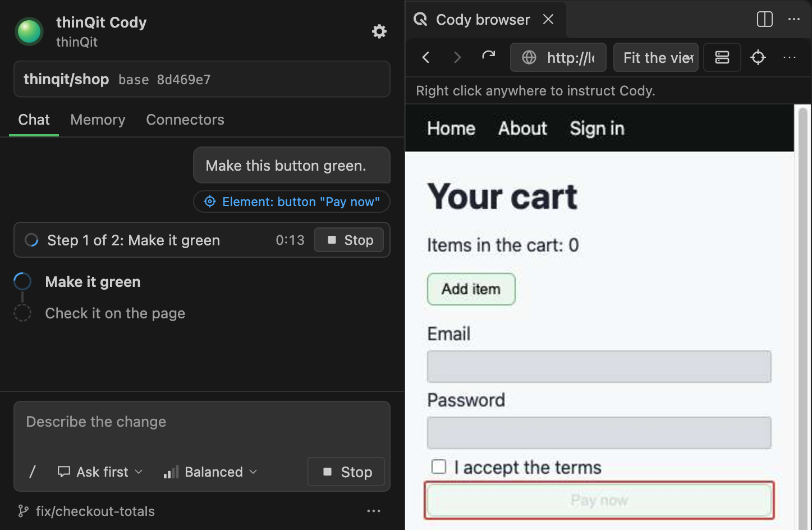Click the Password input field
The height and width of the screenshot is (530, 812).
click(x=599, y=433)
